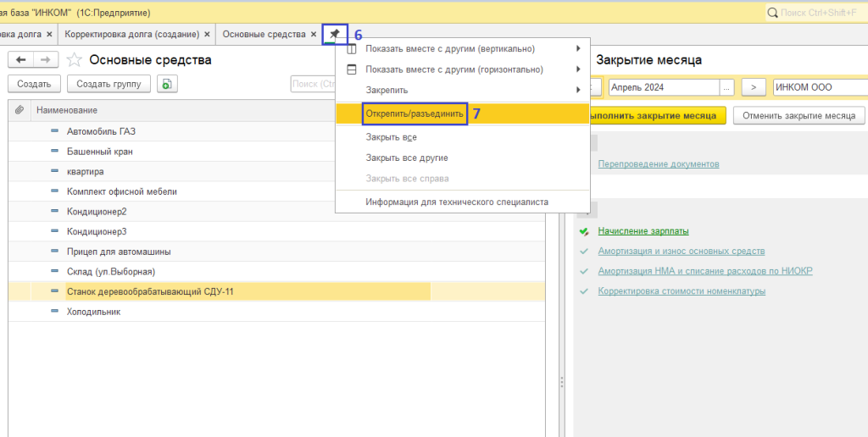Choose Закрыть все другие menu entry
The height and width of the screenshot is (437, 868).
point(407,158)
